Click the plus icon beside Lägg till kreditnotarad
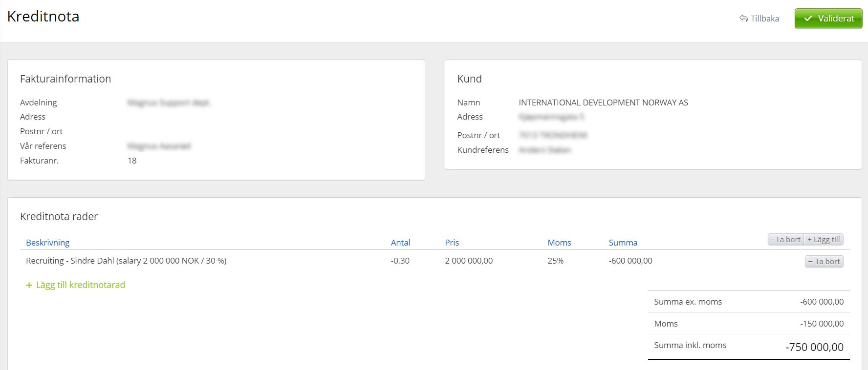This screenshot has height=370, width=868. click(x=29, y=285)
